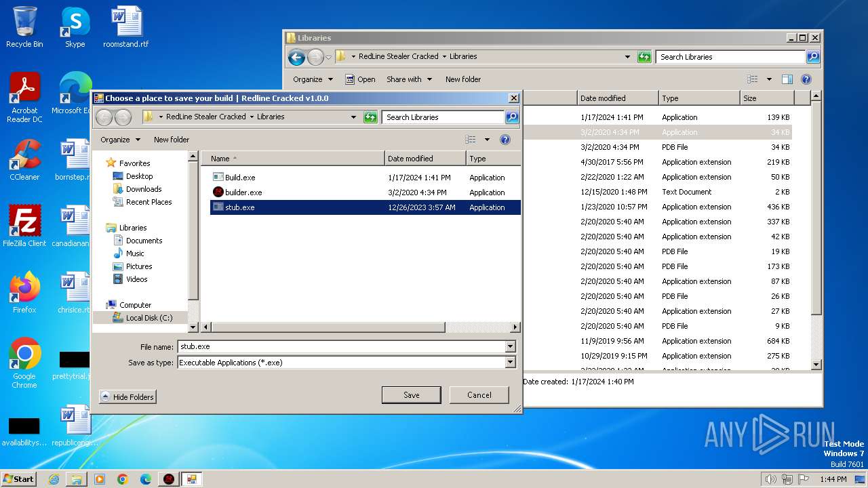
Task: Open bornstep document on desktop
Action: click(x=74, y=160)
